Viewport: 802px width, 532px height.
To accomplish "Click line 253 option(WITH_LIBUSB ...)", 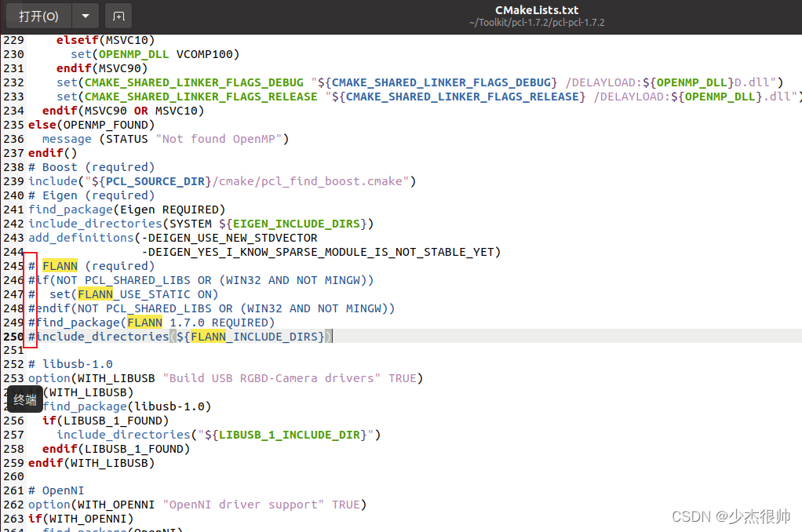I will tap(225, 378).
